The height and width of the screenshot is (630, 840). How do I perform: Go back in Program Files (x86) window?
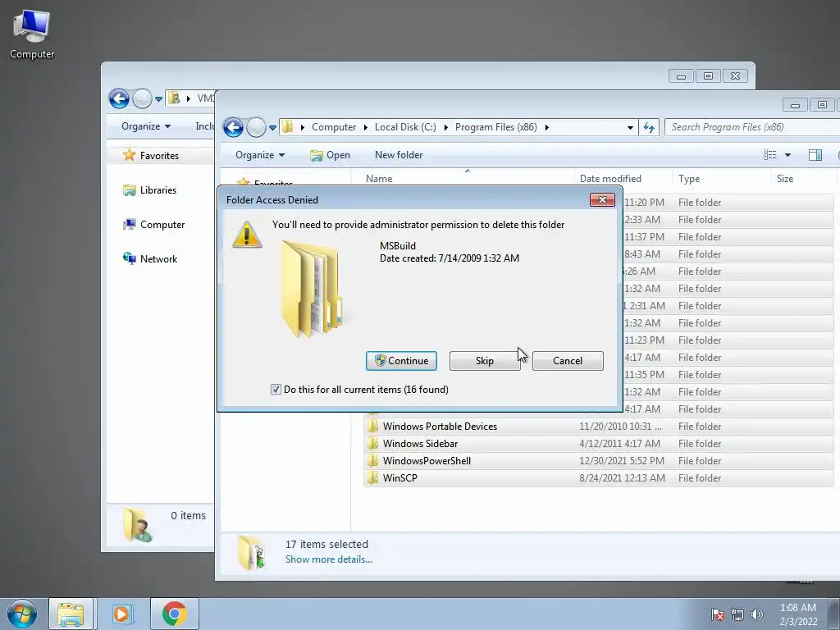coord(234,127)
